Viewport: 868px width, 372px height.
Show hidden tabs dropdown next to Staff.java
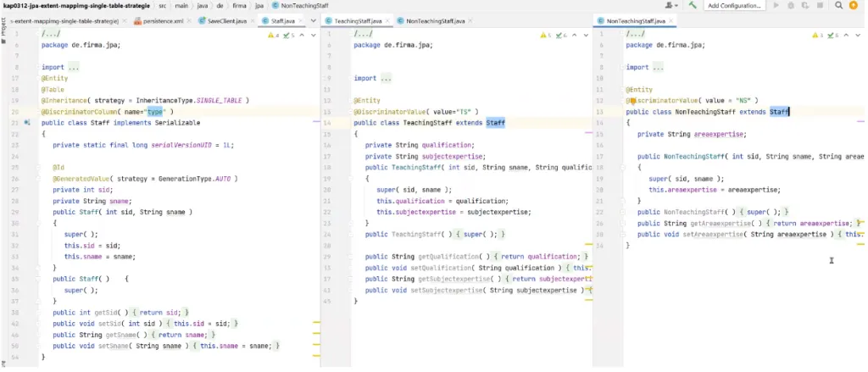click(313, 21)
